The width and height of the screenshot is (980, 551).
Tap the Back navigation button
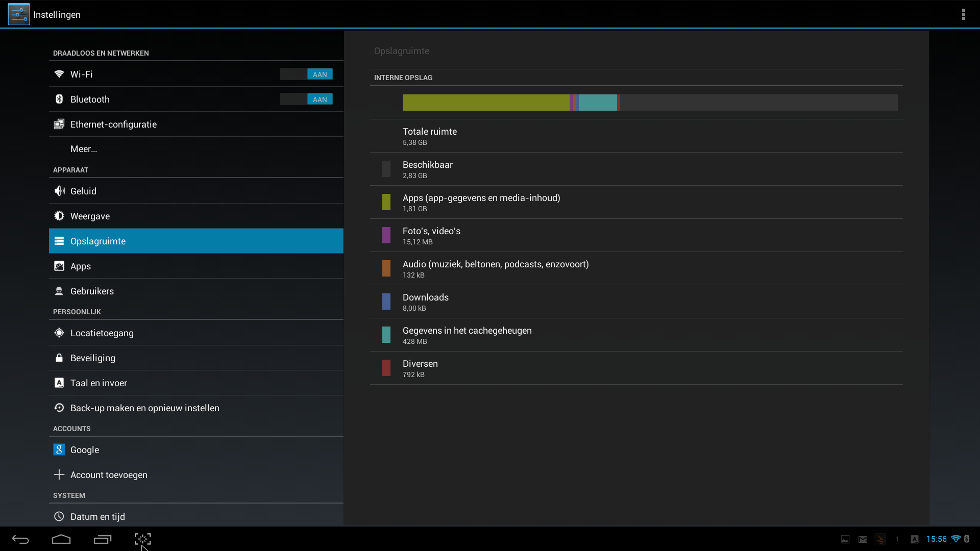coord(20,539)
